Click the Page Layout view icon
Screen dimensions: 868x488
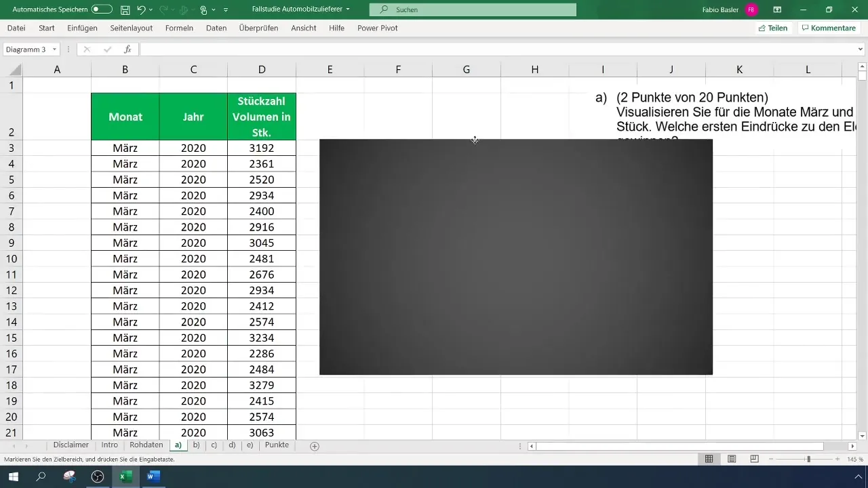[732, 459]
